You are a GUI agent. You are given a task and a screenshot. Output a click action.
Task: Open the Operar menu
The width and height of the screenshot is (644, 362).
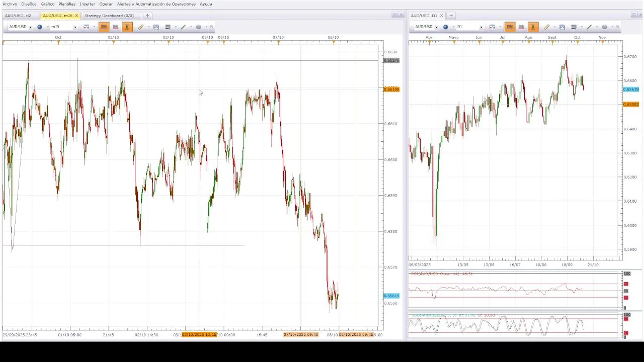point(106,4)
